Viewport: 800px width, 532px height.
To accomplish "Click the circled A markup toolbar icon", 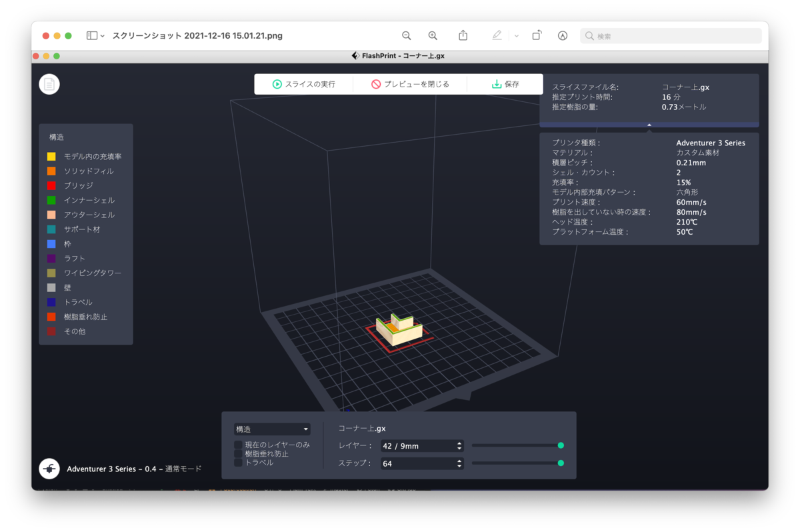I will pyautogui.click(x=563, y=35).
